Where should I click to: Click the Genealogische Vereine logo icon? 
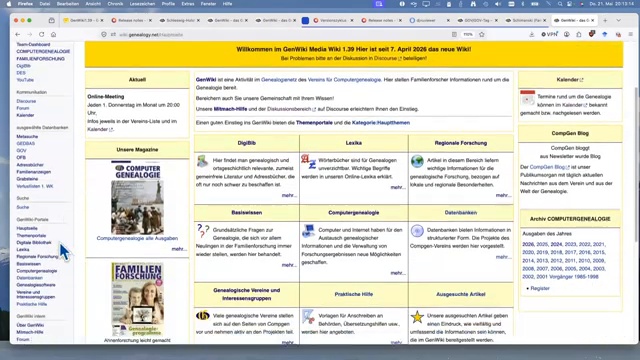click(202, 315)
